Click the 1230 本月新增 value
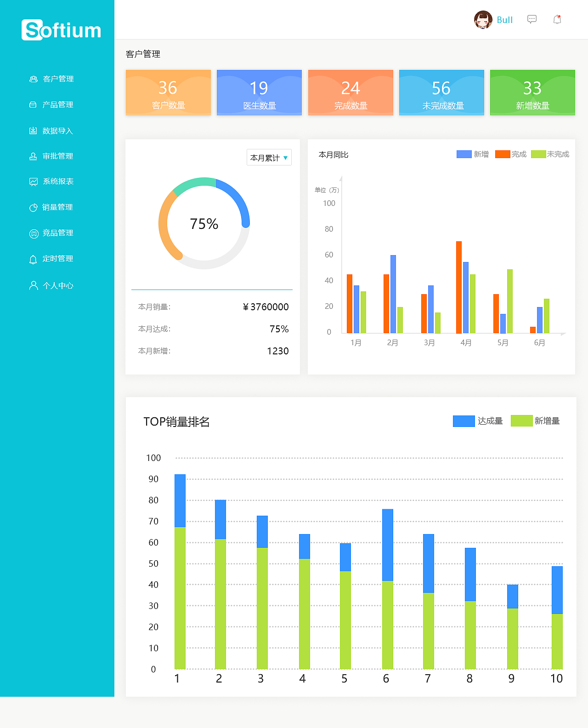 [x=278, y=351]
